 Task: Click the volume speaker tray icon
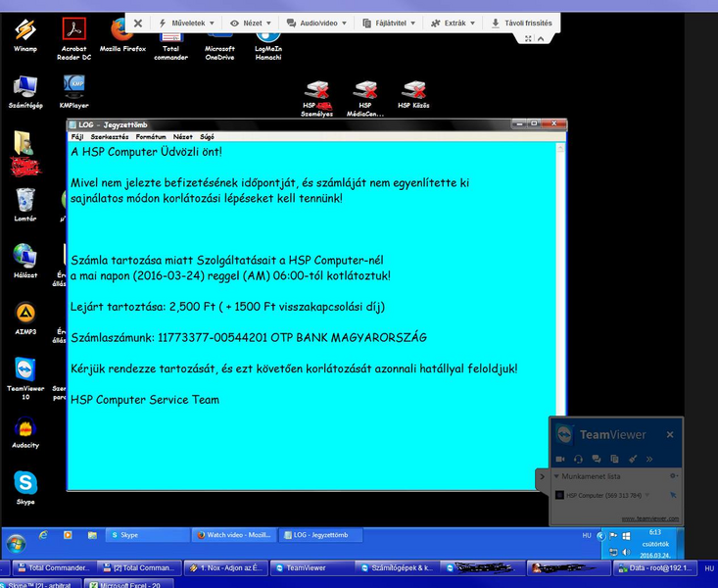click(626, 552)
